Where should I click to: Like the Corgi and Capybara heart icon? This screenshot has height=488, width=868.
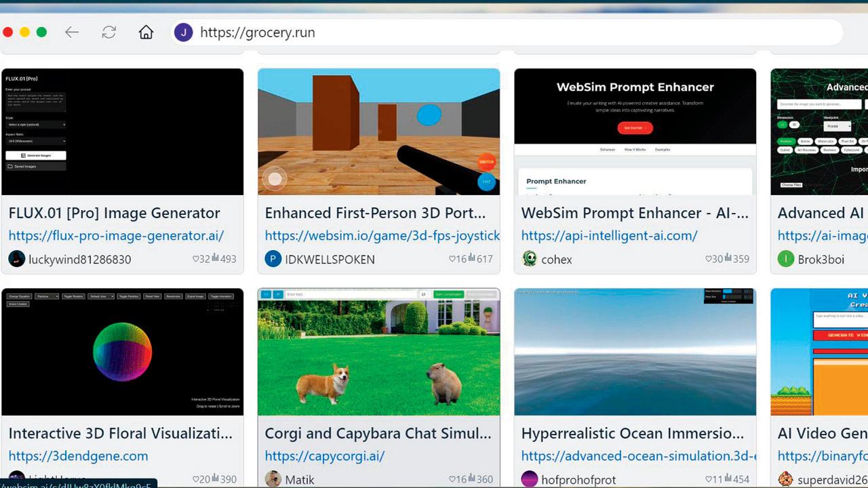pos(452,479)
